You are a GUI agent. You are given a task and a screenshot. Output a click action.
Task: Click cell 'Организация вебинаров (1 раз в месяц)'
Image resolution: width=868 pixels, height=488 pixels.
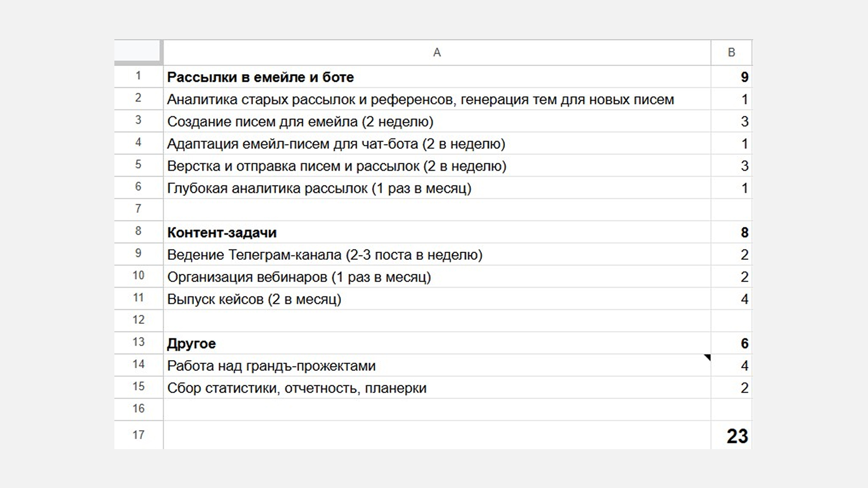437,276
